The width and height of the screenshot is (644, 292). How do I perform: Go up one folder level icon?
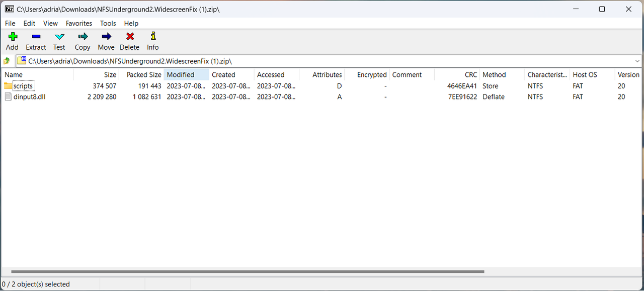click(7, 61)
